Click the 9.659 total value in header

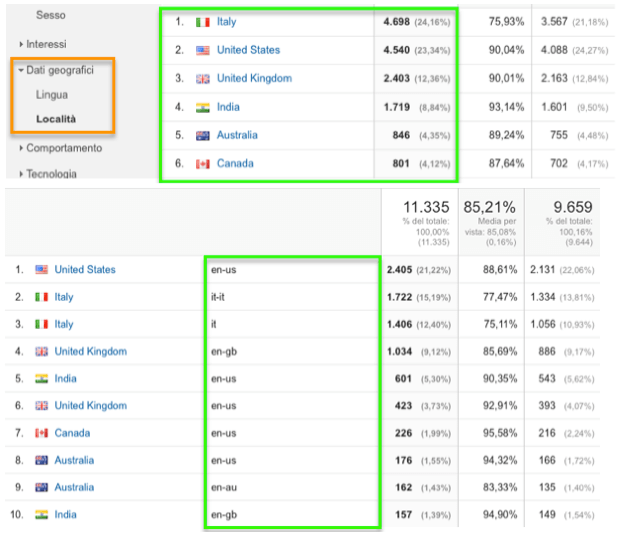pyautogui.click(x=573, y=207)
